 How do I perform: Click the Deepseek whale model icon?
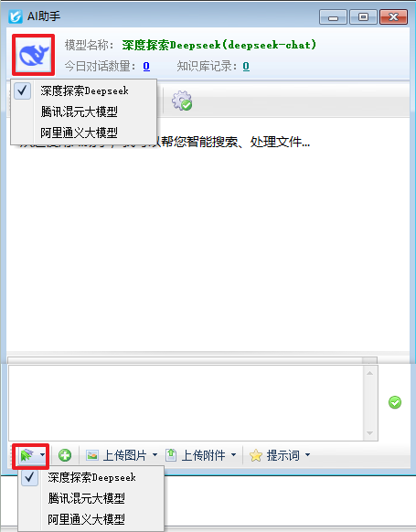(33, 55)
